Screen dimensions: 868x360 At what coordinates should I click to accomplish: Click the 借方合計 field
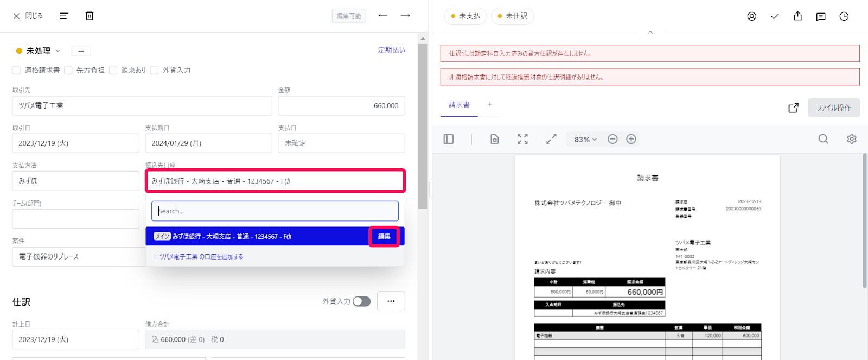pyautogui.click(x=275, y=339)
